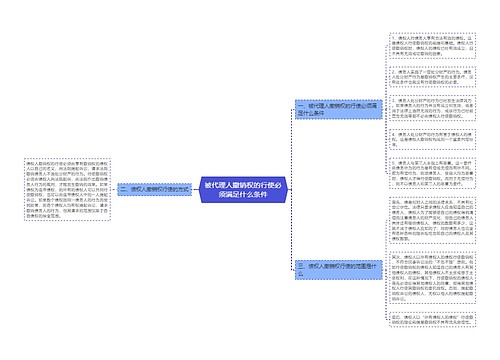Select branch 三、债权人撤销权行使的范围是什么
The width and height of the screenshot is (500, 360).
point(338,270)
